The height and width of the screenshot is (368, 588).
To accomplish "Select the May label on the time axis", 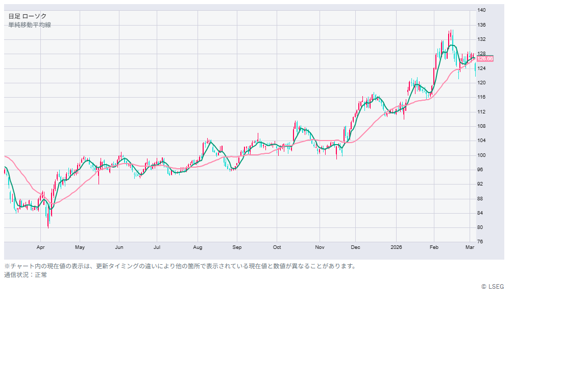I will pos(80,247).
